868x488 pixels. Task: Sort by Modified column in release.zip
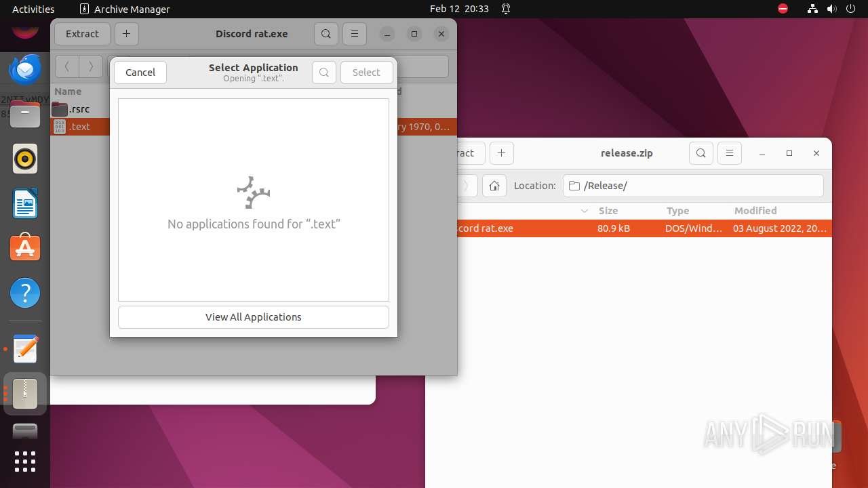(x=755, y=211)
